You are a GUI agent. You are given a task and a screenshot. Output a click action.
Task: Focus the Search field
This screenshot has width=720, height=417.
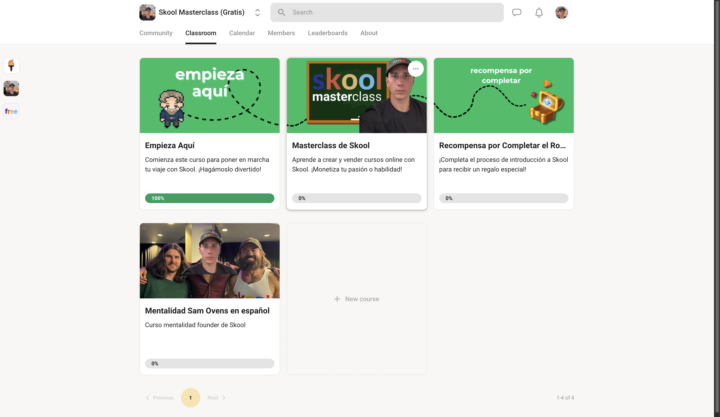(x=387, y=12)
